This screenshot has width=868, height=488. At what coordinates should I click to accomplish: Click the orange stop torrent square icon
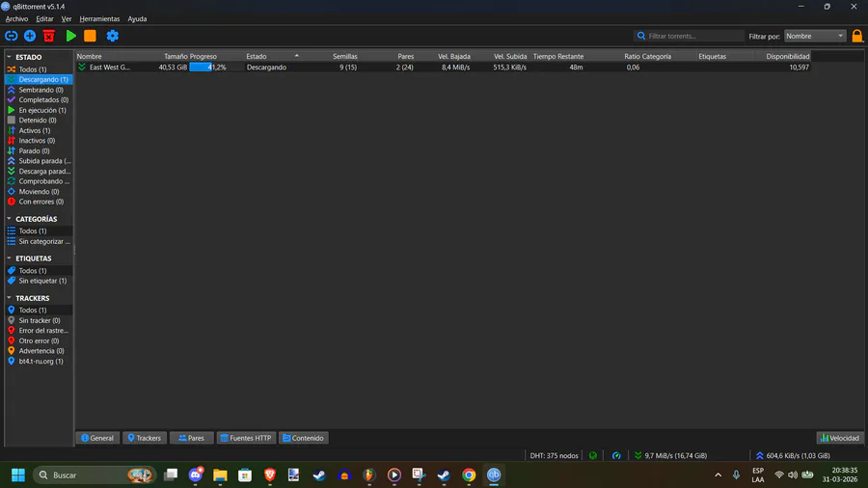point(90,36)
